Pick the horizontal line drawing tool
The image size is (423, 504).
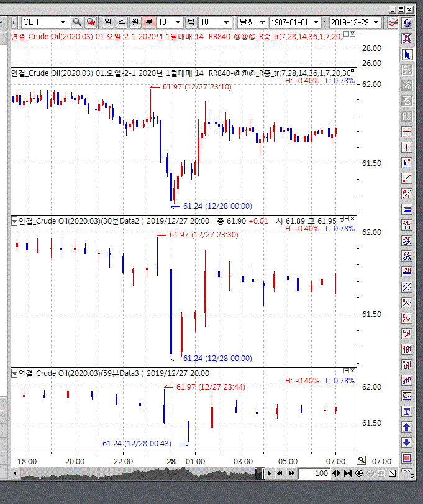point(407,132)
